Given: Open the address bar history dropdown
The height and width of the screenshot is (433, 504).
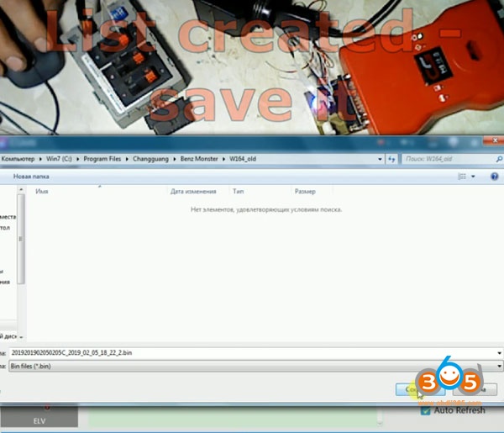Looking at the screenshot, I should (380, 159).
